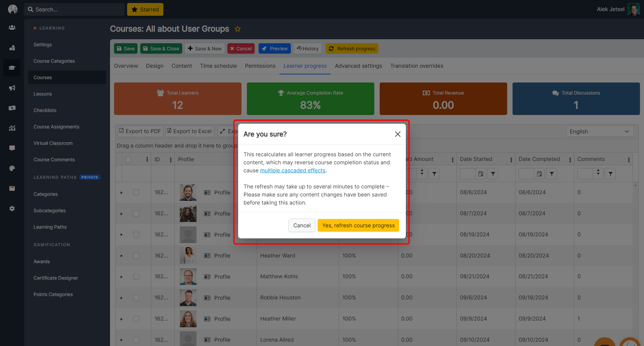The image size is (644, 346).
Task: Select the checkbox in Matthew Kohls row
Action: coord(136,277)
